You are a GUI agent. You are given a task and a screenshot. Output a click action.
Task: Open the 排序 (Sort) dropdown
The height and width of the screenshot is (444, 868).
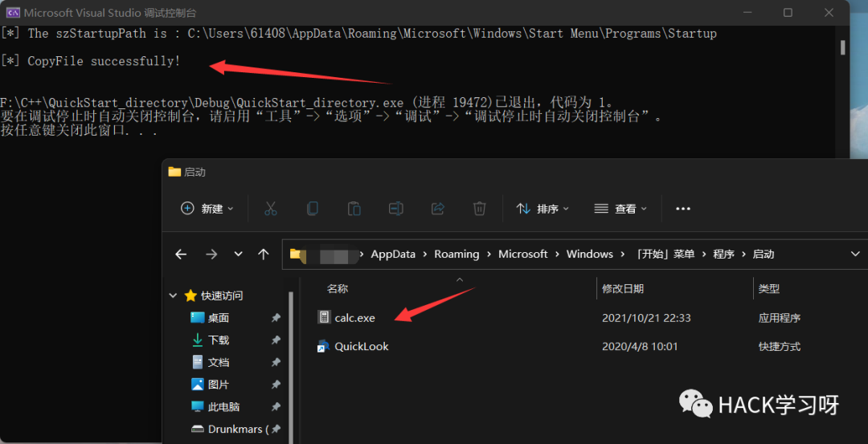pos(542,209)
